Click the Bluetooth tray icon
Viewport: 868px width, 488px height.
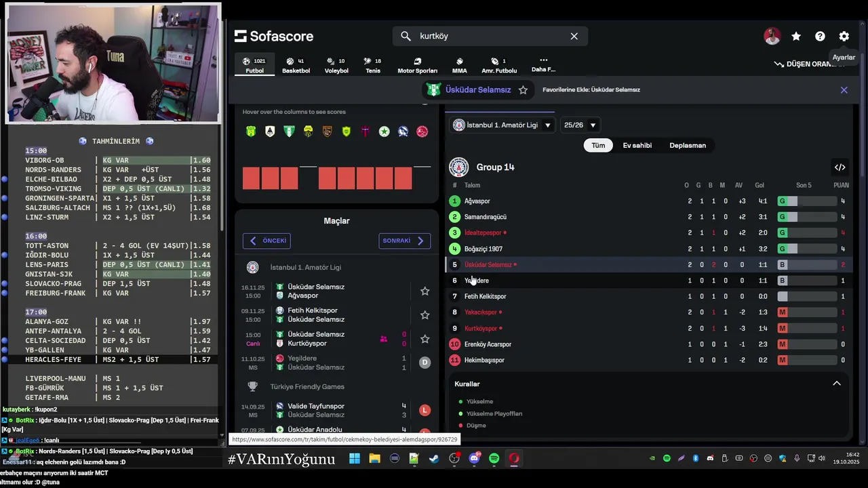(695, 459)
